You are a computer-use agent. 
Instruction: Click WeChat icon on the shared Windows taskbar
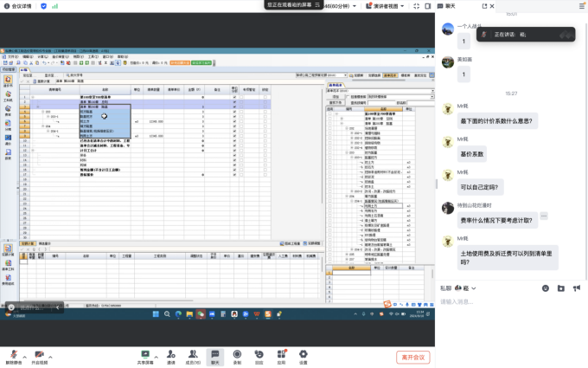point(201,314)
